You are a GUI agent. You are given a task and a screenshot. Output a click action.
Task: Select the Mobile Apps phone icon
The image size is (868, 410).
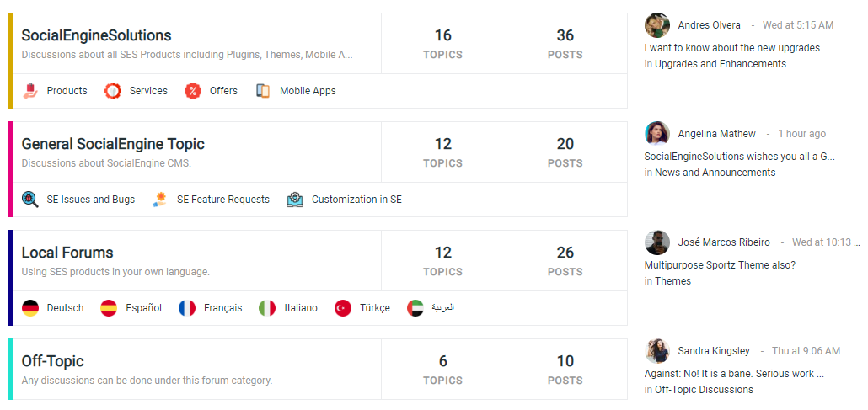(x=263, y=91)
